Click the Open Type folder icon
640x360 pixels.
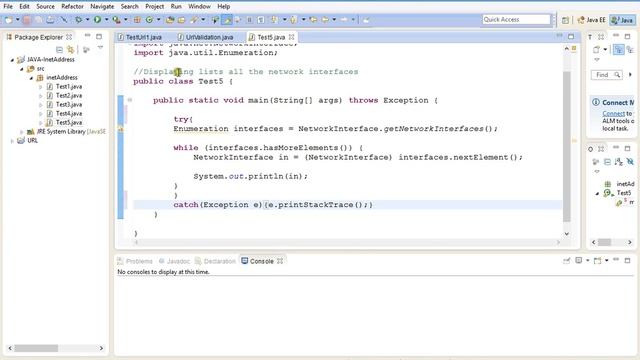(170, 20)
